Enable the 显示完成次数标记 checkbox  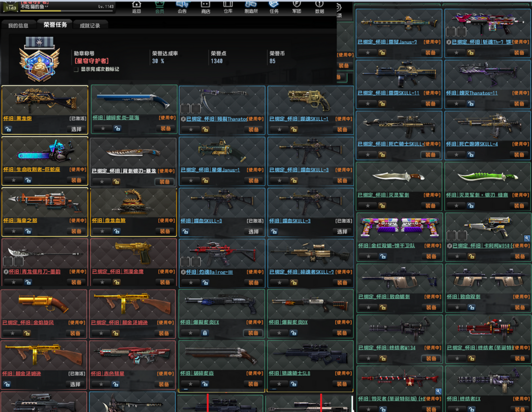click(x=76, y=69)
